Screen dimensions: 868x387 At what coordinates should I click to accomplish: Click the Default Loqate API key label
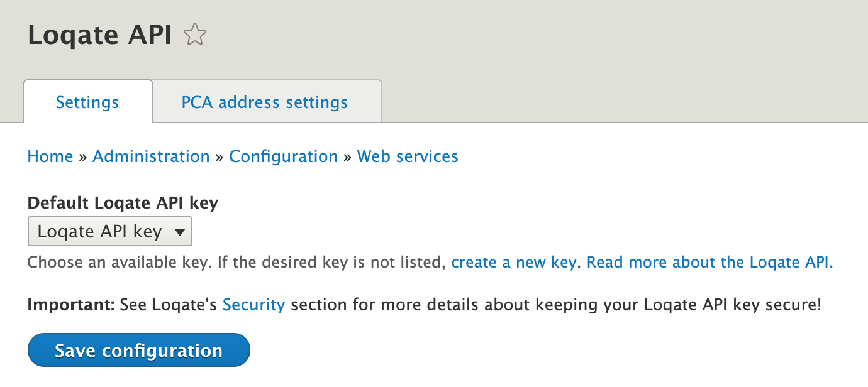coord(122,203)
